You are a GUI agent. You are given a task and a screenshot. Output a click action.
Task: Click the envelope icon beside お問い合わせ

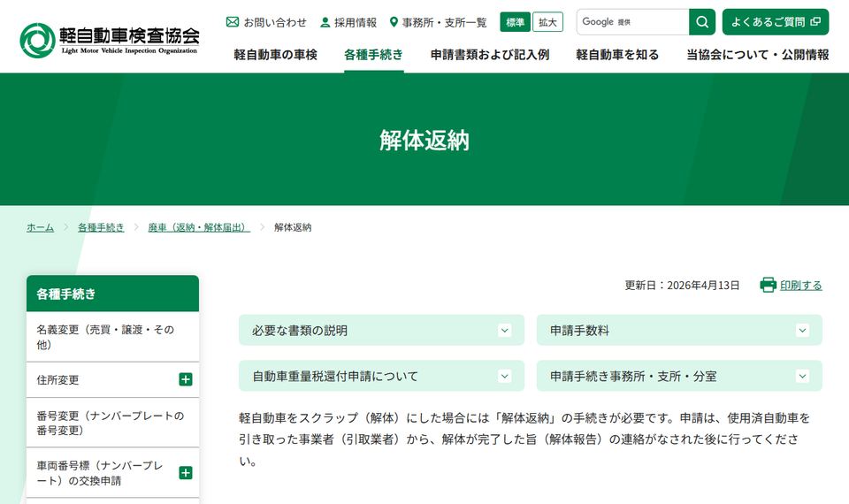point(233,22)
